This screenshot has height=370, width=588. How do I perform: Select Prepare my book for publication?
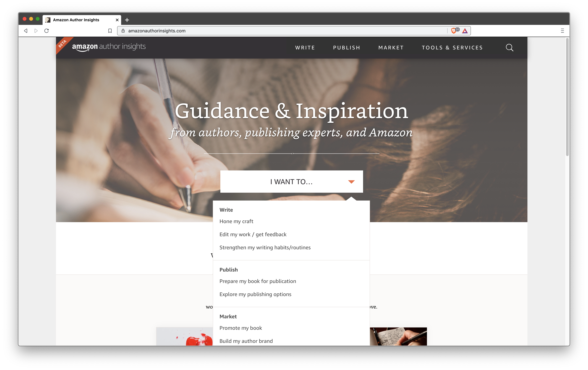[x=258, y=281]
